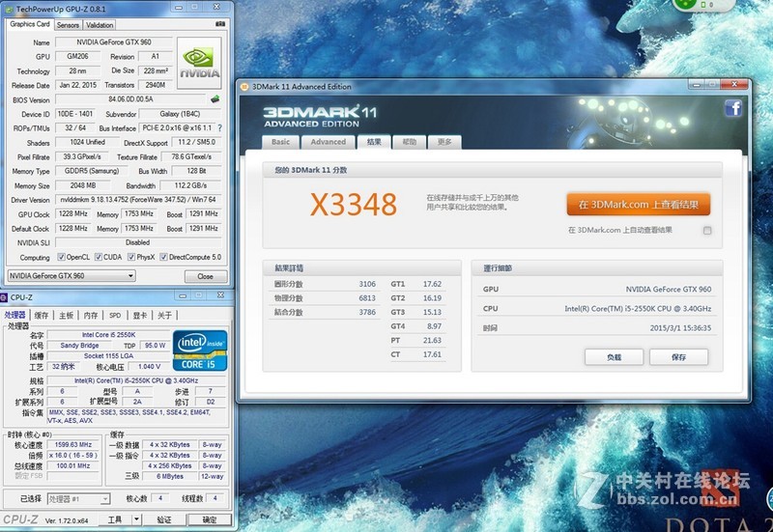Screen dimensions: 773x532
Task: Minimize the 3DMark 11 window
Action: pos(697,85)
